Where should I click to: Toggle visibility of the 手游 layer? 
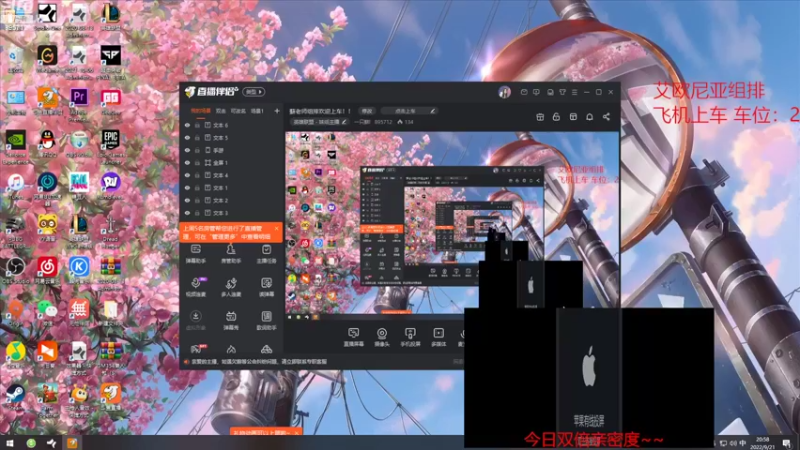187,150
